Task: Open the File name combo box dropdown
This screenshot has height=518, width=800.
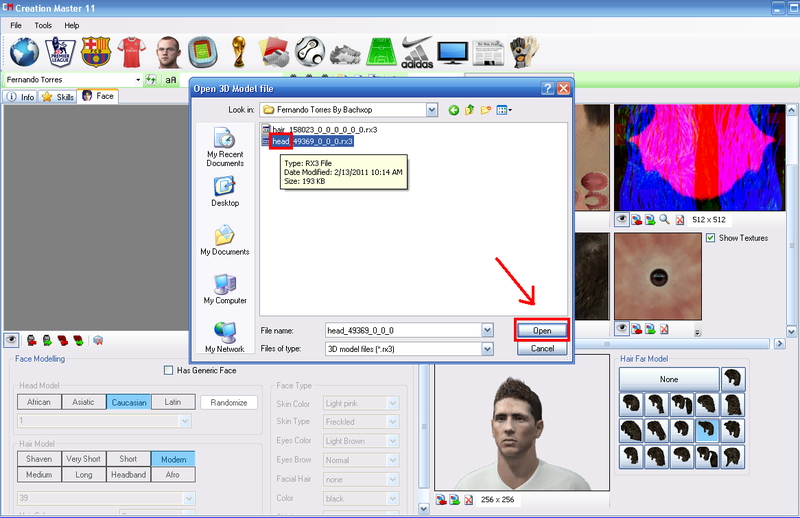Action: click(488, 330)
